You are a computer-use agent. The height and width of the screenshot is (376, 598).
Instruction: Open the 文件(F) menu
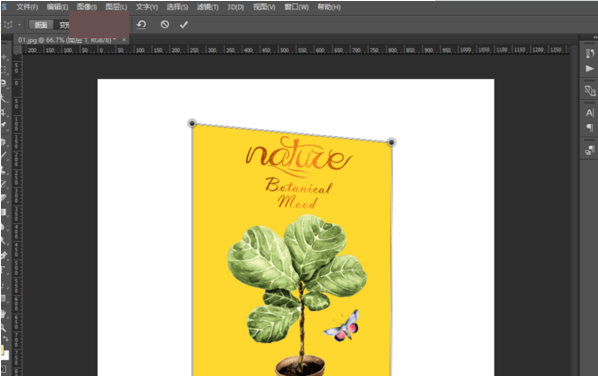27,7
